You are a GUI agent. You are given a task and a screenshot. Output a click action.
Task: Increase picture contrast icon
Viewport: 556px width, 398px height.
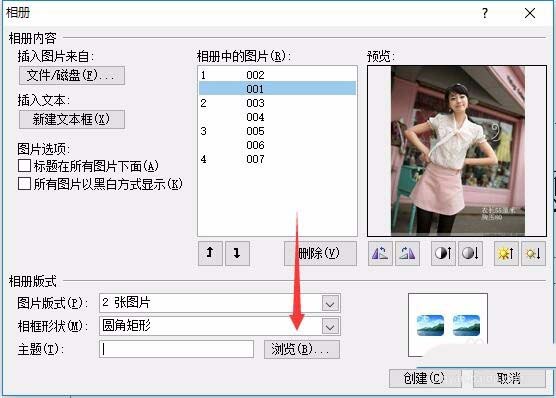pos(443,253)
